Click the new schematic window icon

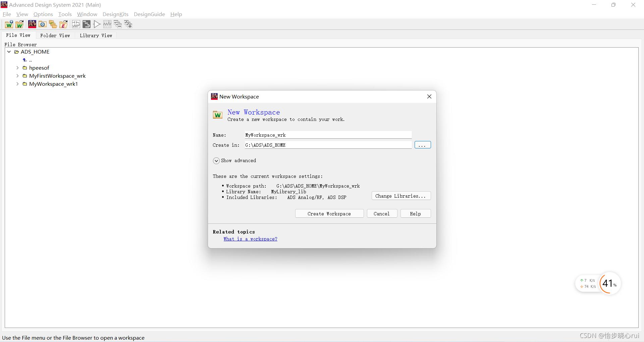76,24
